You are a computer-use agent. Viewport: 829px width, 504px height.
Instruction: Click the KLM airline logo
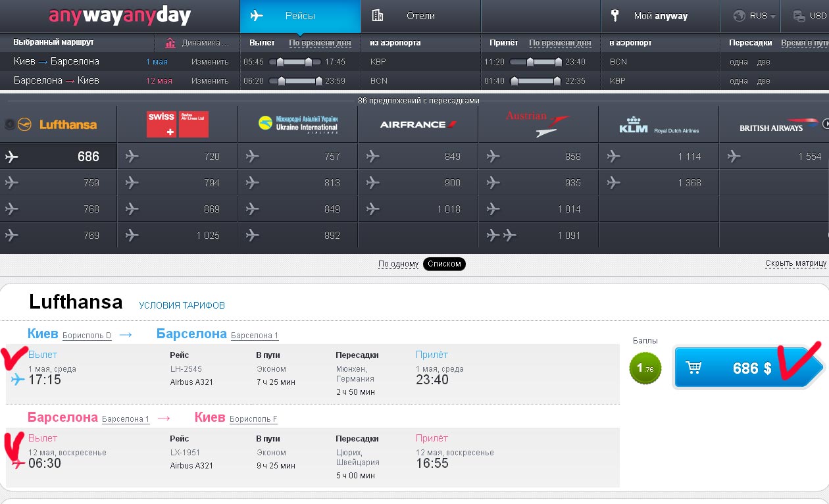pyautogui.click(x=659, y=125)
